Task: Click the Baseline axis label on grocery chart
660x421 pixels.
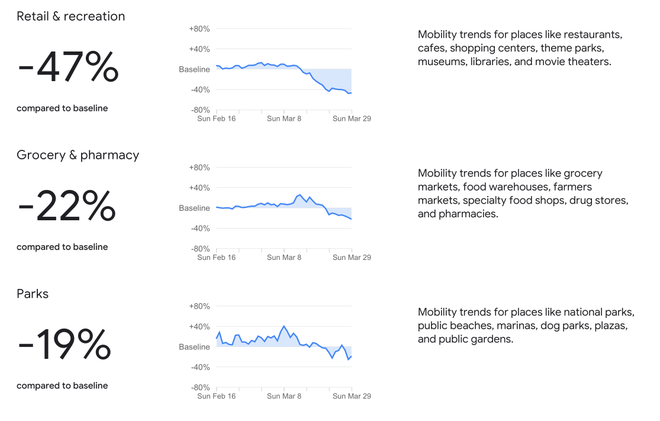Action: [x=194, y=208]
